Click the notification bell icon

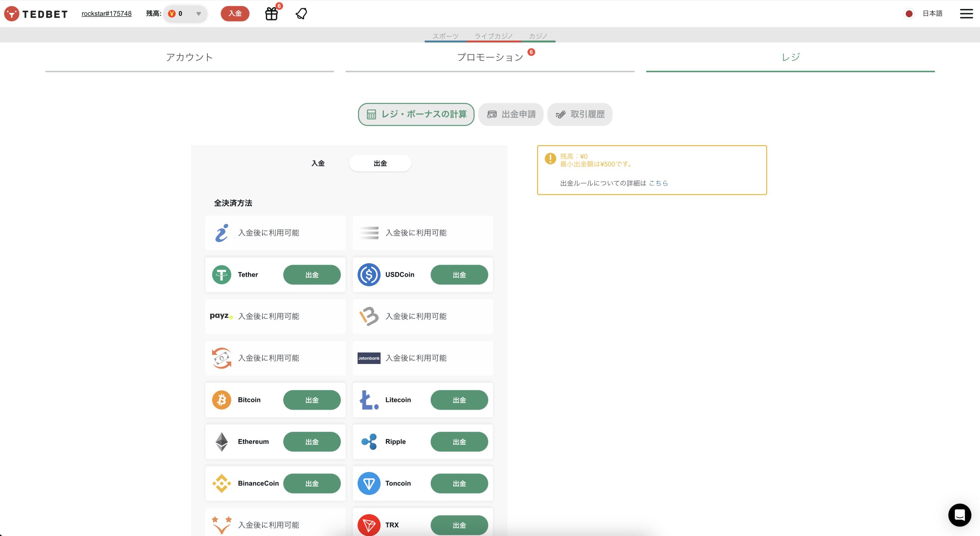301,14
